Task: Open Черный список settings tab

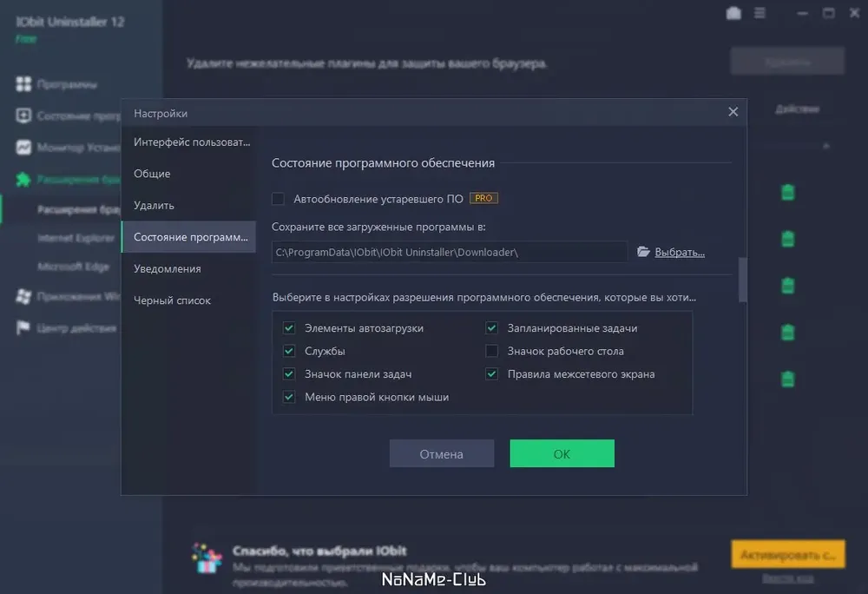Action: click(x=188, y=300)
